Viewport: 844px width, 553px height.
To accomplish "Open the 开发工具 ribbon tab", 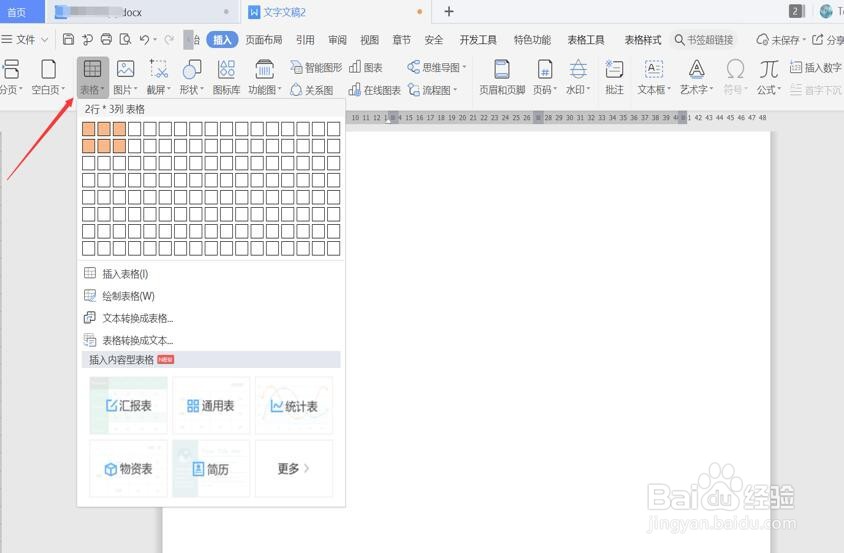I will point(478,40).
